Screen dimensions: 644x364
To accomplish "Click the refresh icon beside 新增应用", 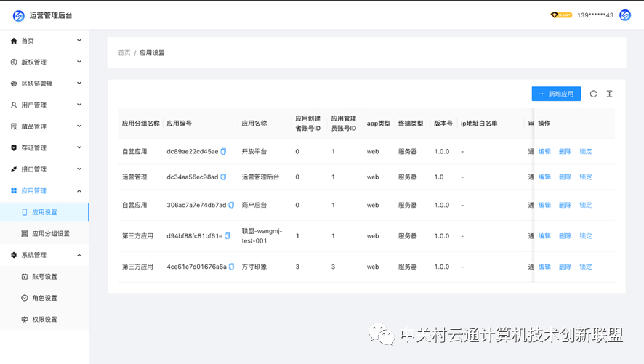I will pos(593,94).
